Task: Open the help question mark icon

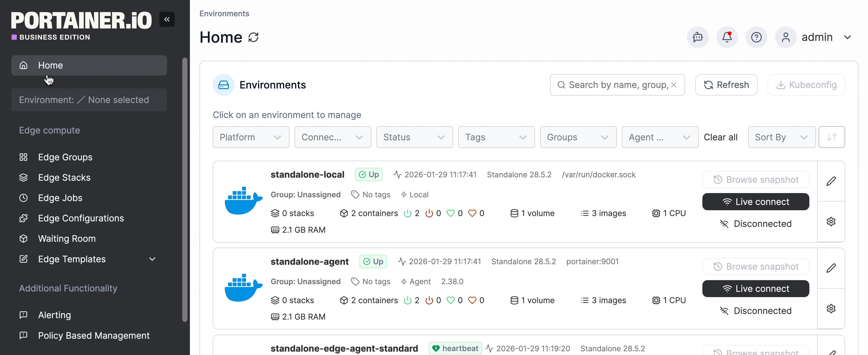Action: pos(756,37)
